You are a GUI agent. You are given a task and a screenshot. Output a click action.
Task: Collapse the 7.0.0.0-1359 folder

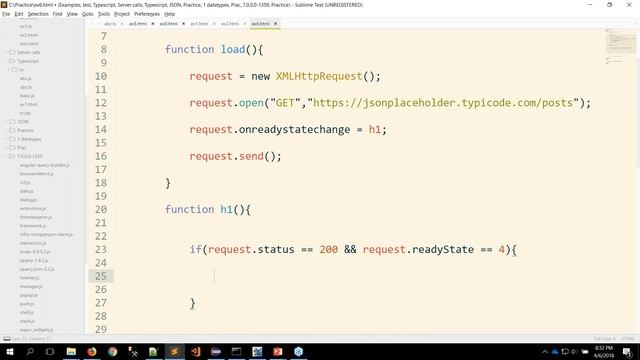tap(7, 156)
